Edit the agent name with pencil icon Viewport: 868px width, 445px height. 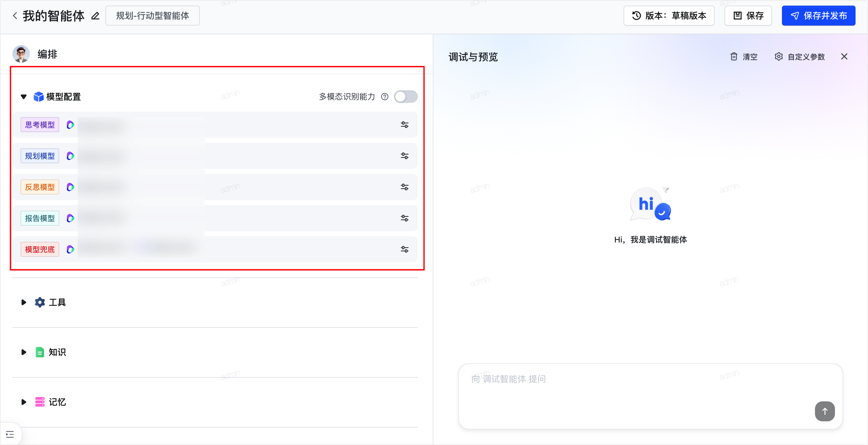[x=95, y=16]
